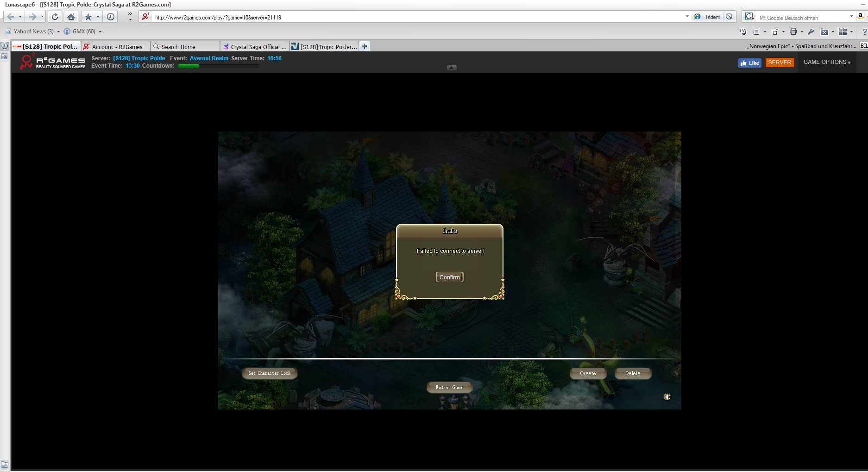Click the Enter Game button
Image resolution: width=868 pixels, height=472 pixels.
tap(449, 387)
